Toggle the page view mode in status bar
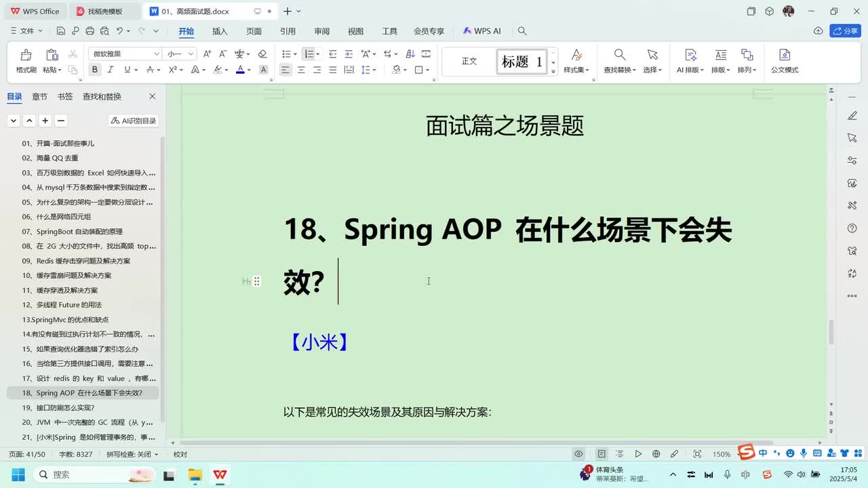Screen dimensions: 868x488 (601, 454)
